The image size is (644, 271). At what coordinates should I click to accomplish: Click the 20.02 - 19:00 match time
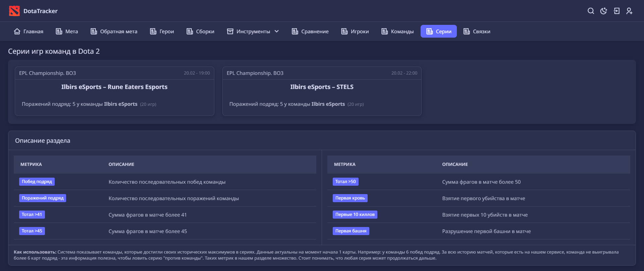tap(197, 73)
